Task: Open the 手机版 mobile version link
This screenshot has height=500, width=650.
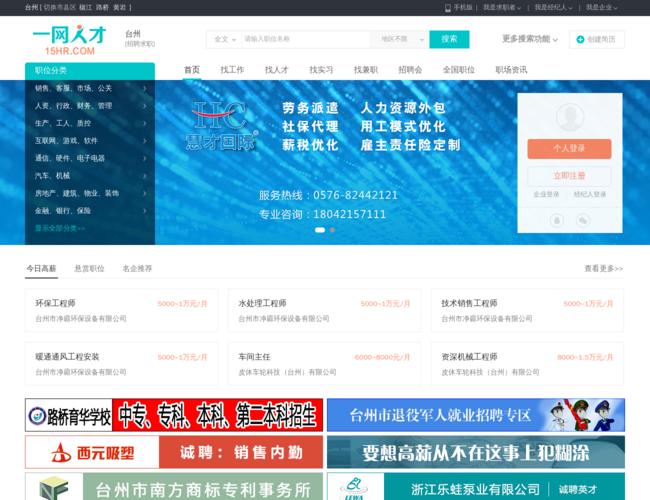Action: coord(459,7)
